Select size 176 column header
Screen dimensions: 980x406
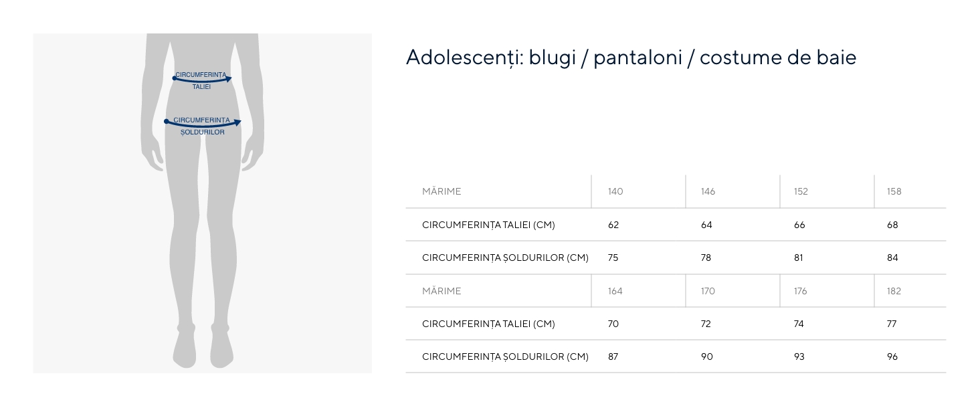click(x=800, y=291)
